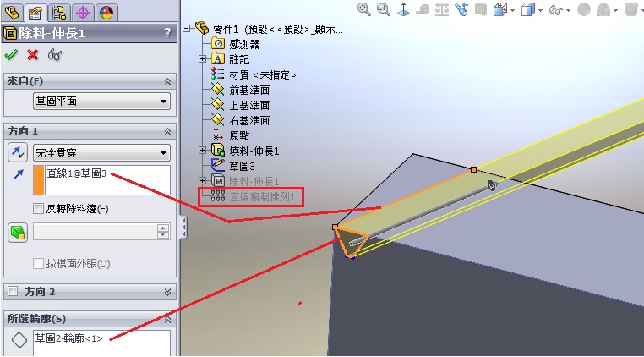Click the panel collapse splitter handle
Viewport: 644px width, 357px height.
[183, 228]
